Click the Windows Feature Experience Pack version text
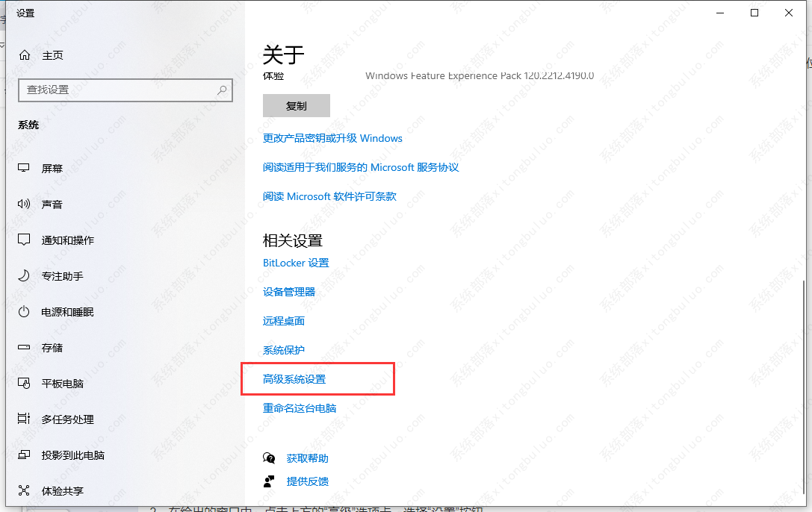 [x=480, y=75]
